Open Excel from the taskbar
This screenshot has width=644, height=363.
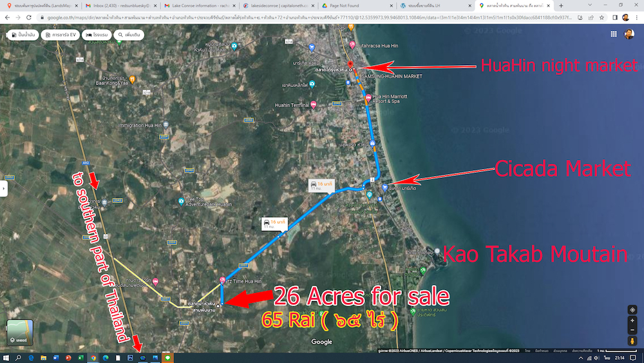pyautogui.click(x=80, y=358)
